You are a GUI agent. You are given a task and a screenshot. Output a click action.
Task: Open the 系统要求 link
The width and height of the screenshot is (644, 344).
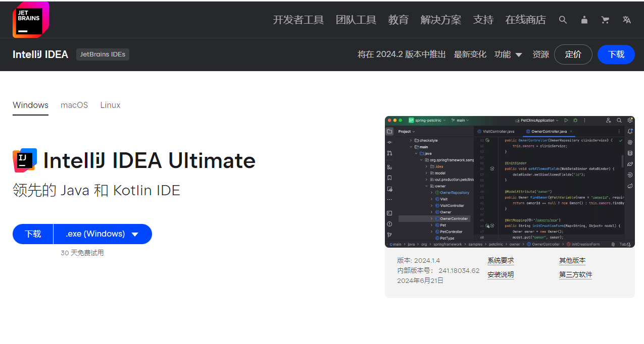coord(501,260)
